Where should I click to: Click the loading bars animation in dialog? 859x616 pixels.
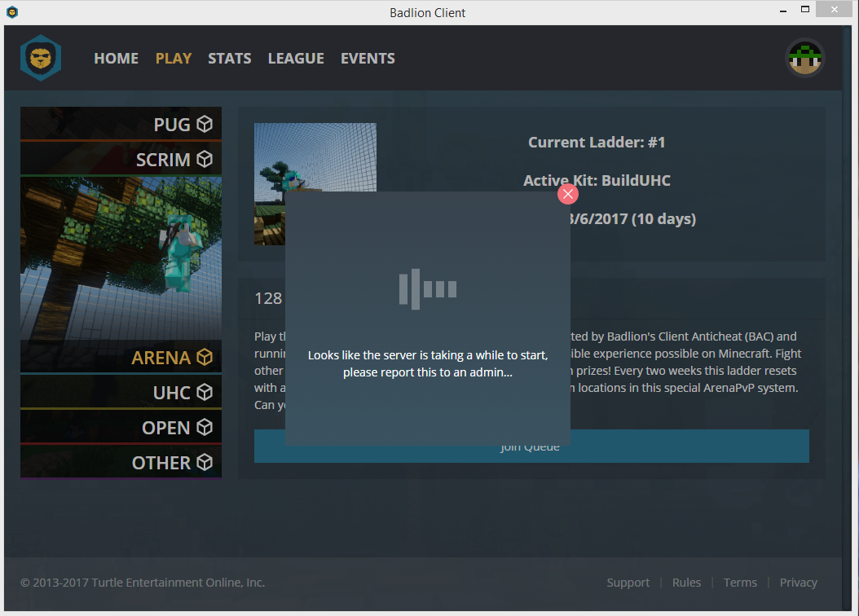428,289
